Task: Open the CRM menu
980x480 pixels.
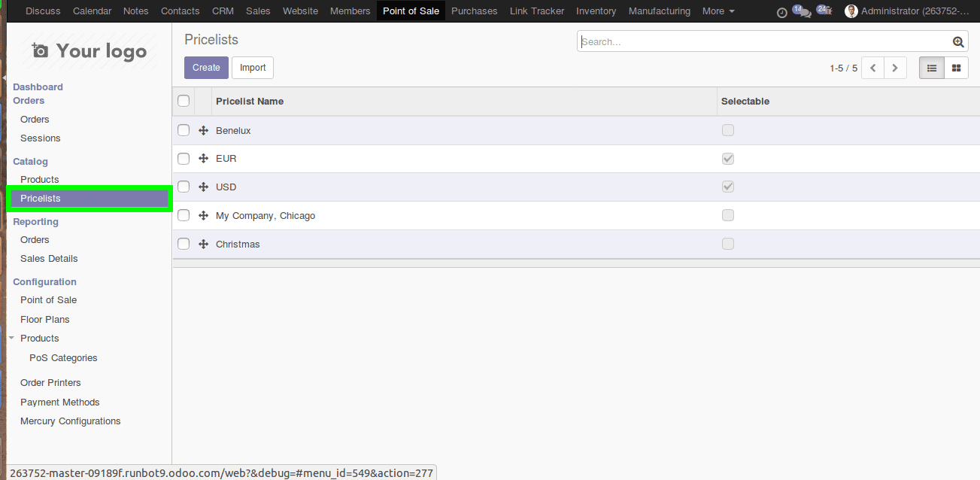Action: [223, 11]
